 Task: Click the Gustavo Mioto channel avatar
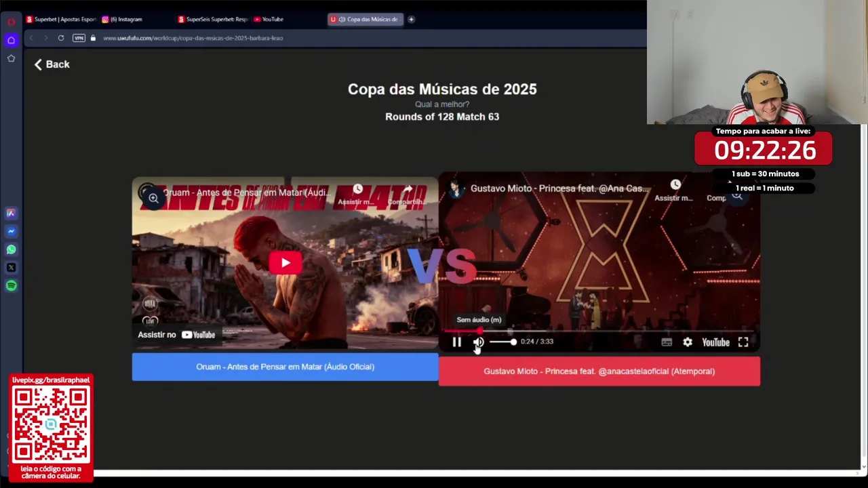point(457,189)
